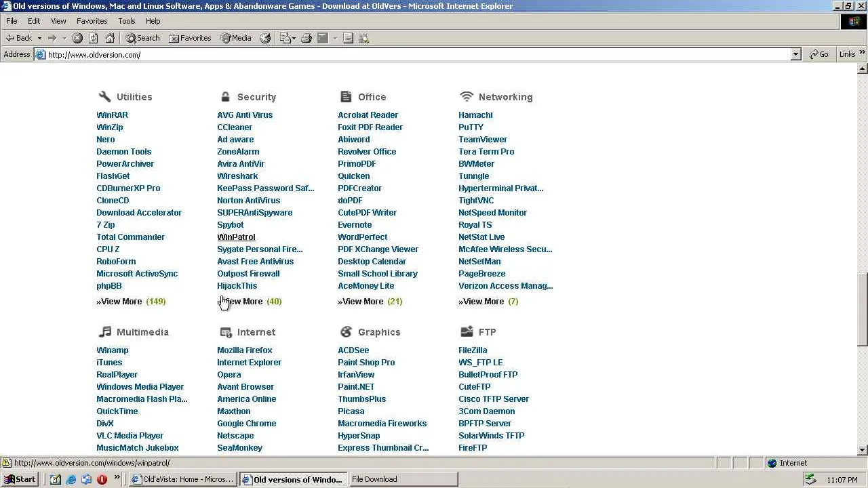The width and height of the screenshot is (868, 488).
Task: Open the History toolbar icon
Action: point(266,38)
